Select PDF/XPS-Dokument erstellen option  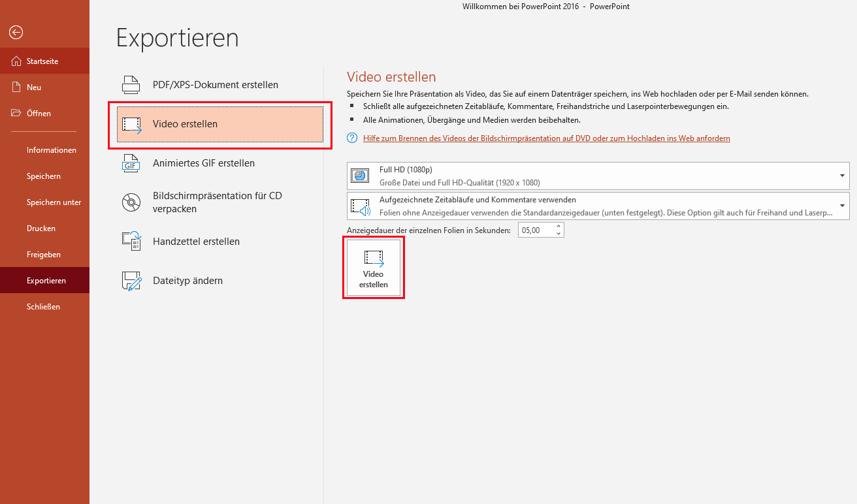coord(219,85)
